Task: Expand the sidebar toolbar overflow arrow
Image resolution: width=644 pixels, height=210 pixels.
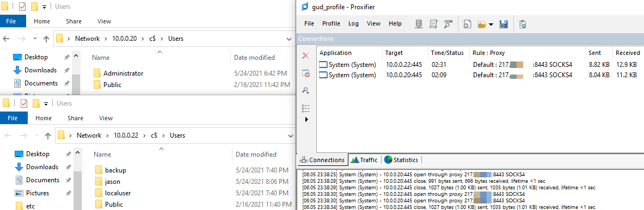Action: (306, 119)
